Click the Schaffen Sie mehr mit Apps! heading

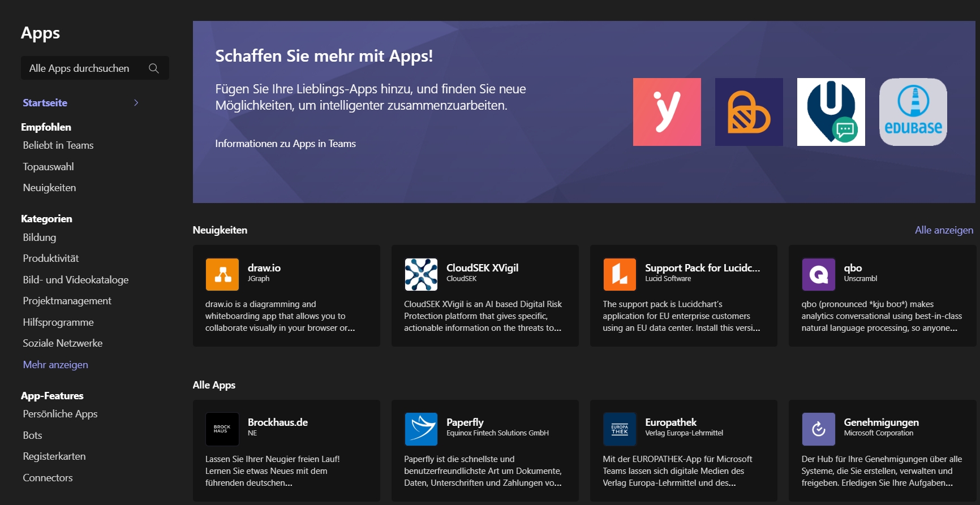pos(324,56)
